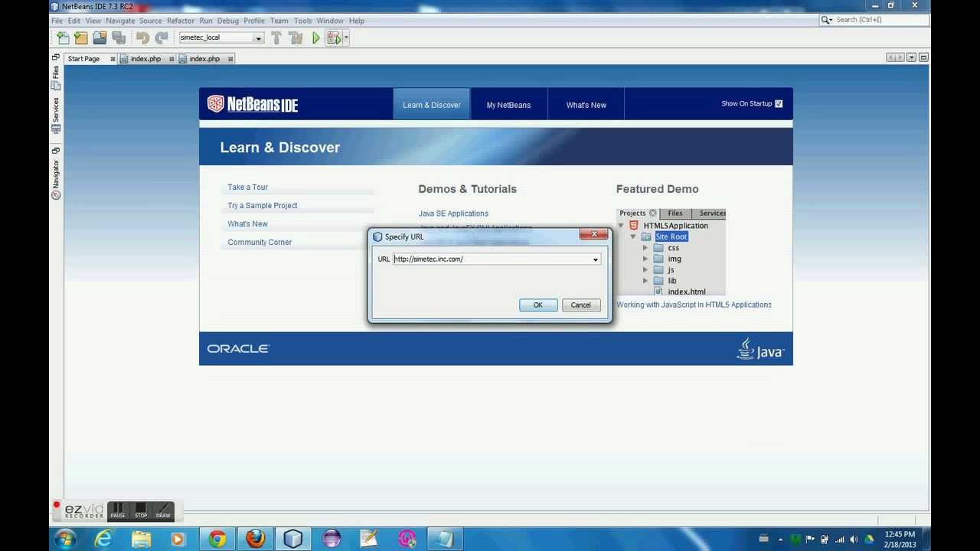Click the New Project toolbar icon
The width and height of the screenshot is (980, 551).
pos(81,37)
